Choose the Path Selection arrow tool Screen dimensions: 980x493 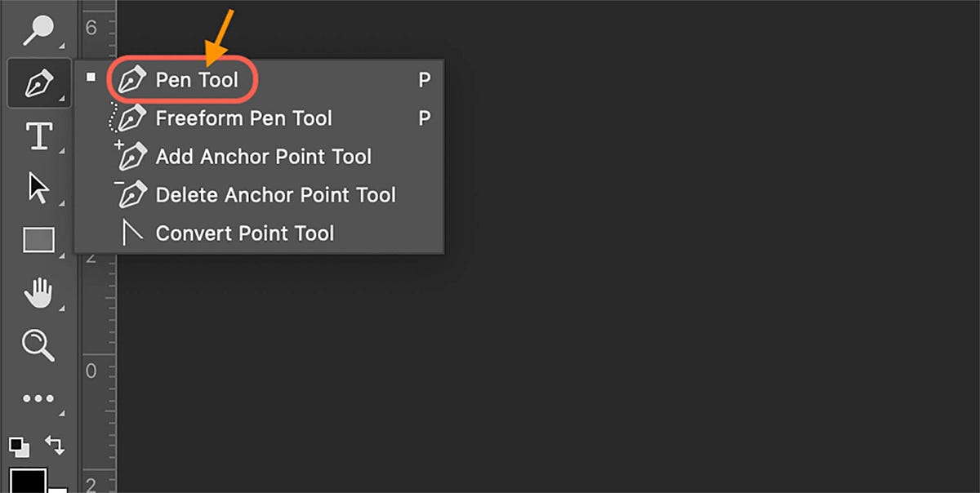point(38,188)
